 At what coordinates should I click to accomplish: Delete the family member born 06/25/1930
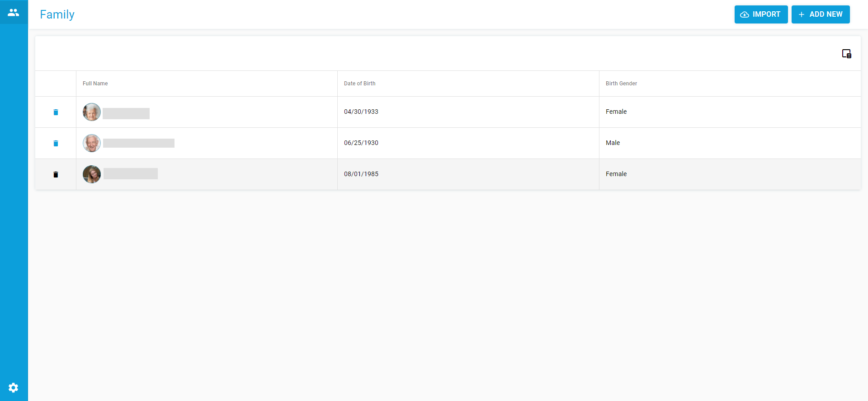56,143
